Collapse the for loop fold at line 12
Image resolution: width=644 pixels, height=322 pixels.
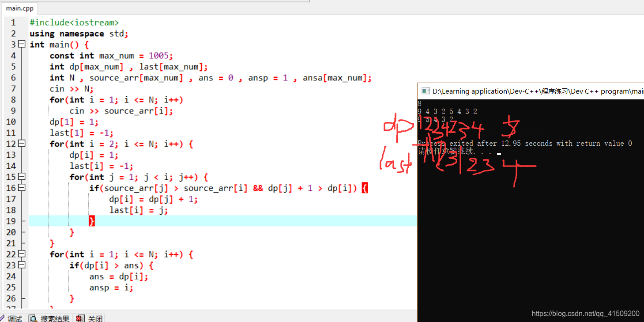click(x=22, y=144)
